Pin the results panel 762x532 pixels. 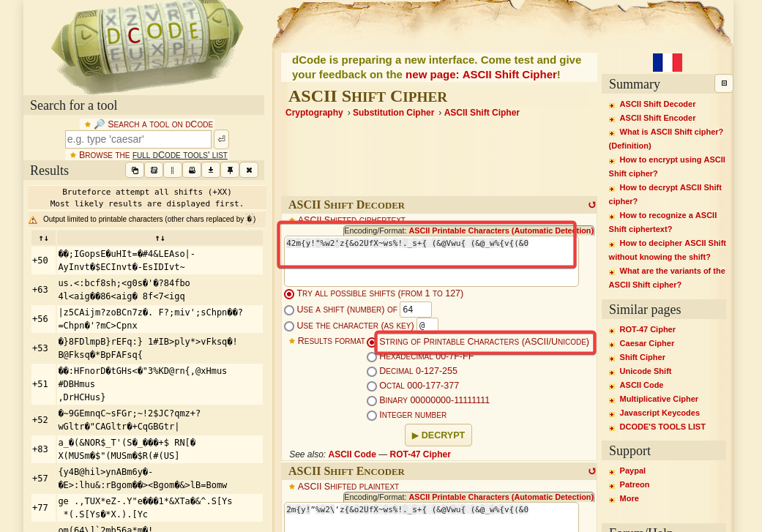(x=230, y=170)
